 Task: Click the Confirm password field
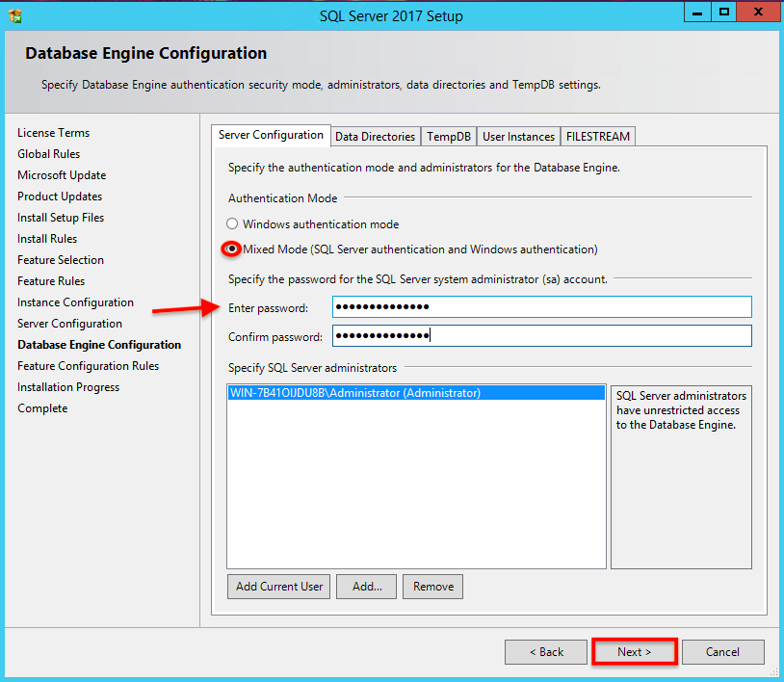[x=542, y=336]
